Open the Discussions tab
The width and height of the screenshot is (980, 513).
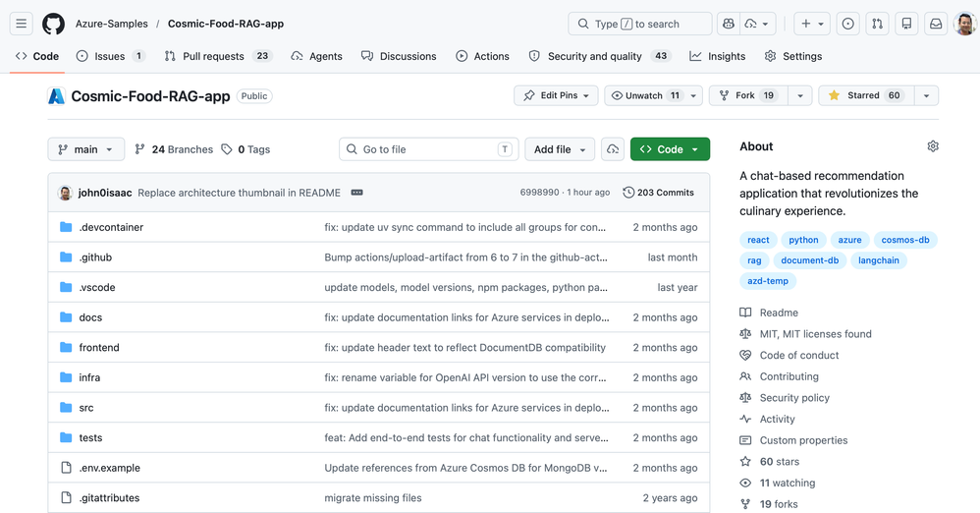399,56
